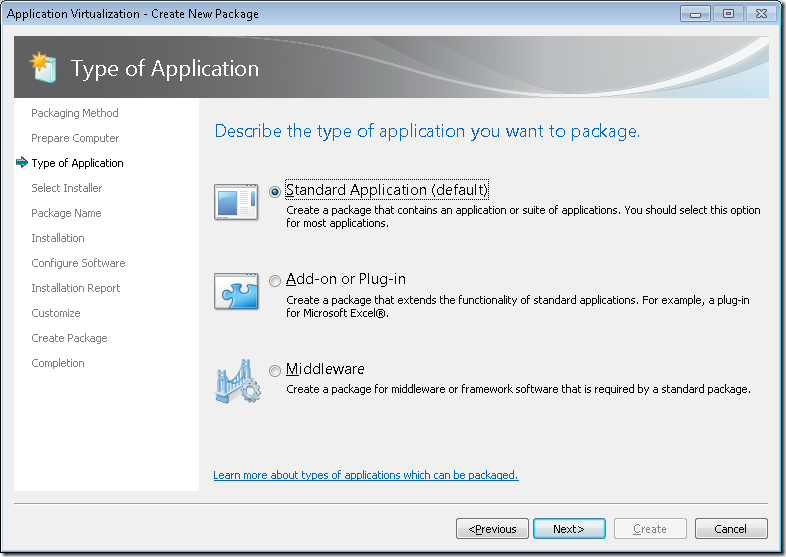Close the Create New Package window
The height and width of the screenshot is (557, 786).
pyautogui.click(x=761, y=14)
